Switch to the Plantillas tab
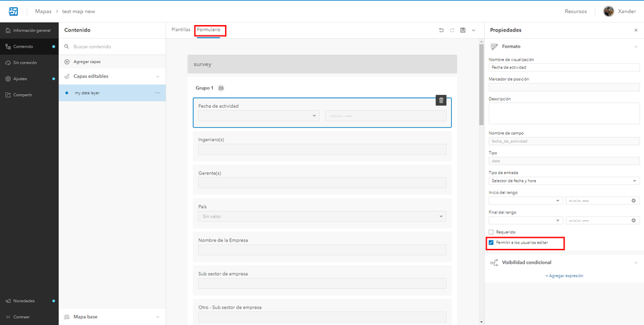This screenshot has width=644, height=325. pyautogui.click(x=181, y=30)
